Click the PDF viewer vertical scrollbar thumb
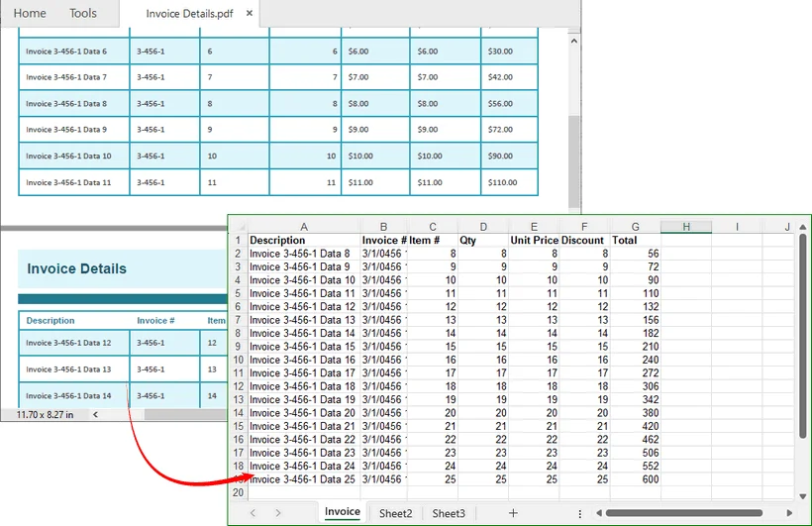812x526 pixels. tap(573, 161)
